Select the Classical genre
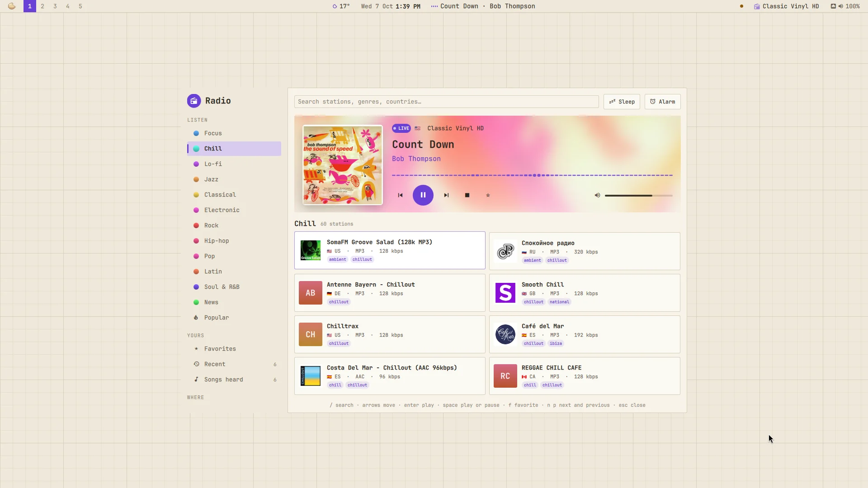Viewport: 868px width, 488px height. pyautogui.click(x=234, y=195)
